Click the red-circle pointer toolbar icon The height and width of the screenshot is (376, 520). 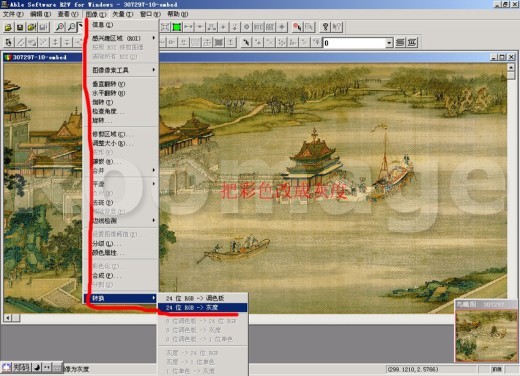coord(297,27)
